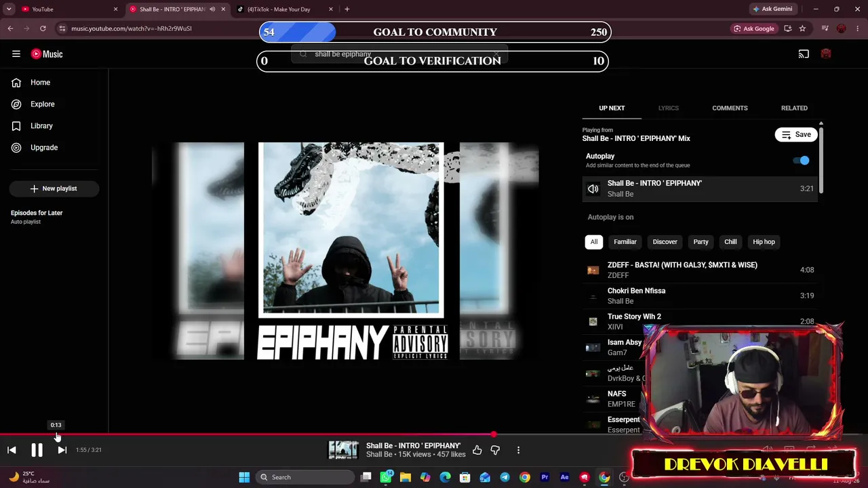Open Telegram from the taskbar
Image resolution: width=868 pixels, height=488 pixels.
point(505,477)
